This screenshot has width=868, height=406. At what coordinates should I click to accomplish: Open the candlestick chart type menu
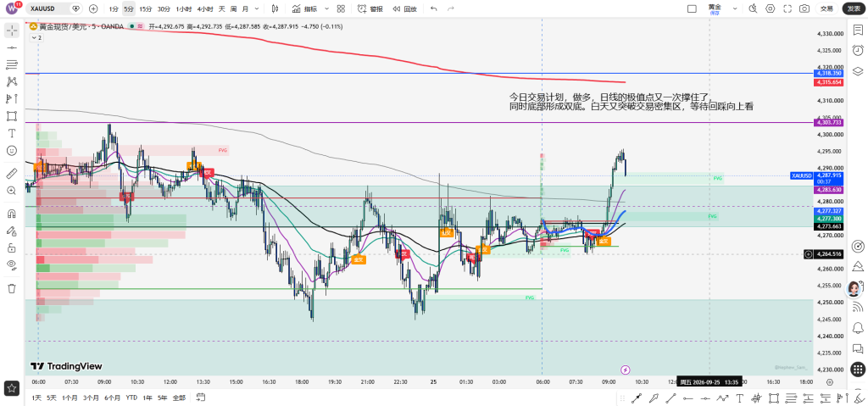(275, 8)
